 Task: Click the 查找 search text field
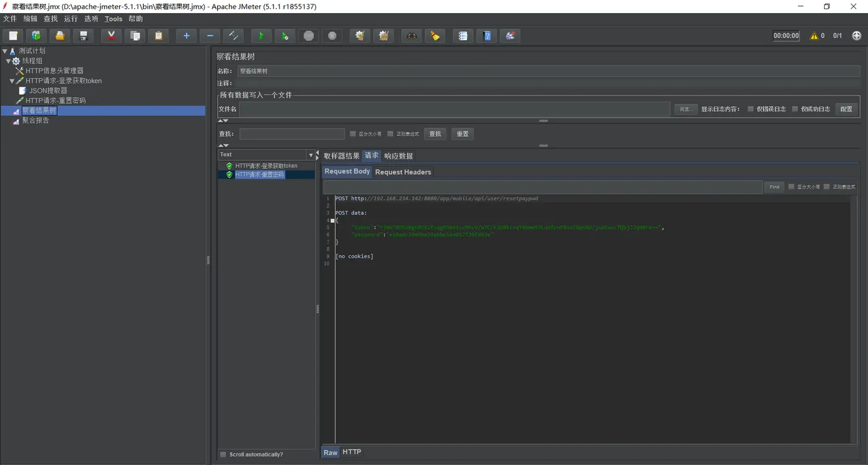(x=292, y=133)
